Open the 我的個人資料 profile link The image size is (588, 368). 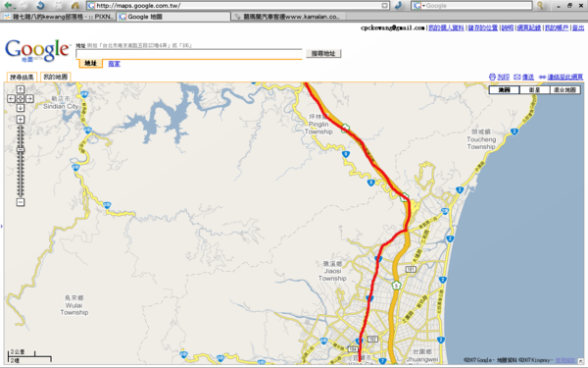(446, 27)
